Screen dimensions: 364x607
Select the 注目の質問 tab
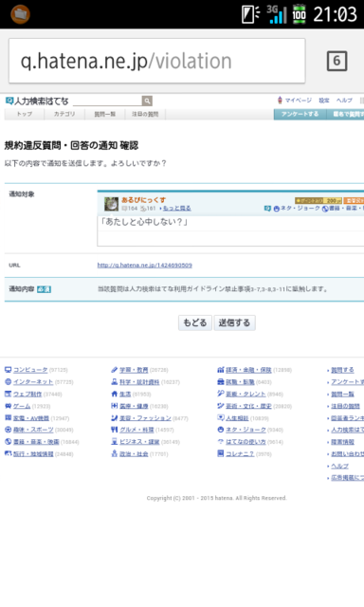pos(145,114)
